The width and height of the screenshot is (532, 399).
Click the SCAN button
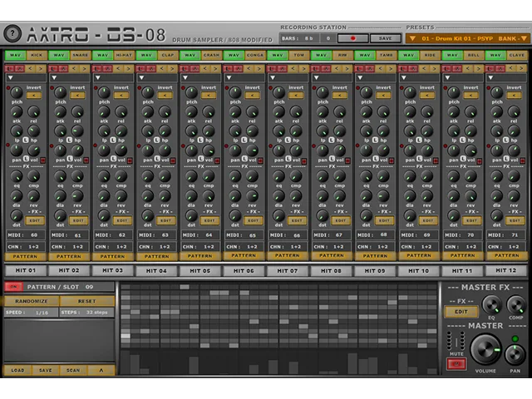coord(73,370)
